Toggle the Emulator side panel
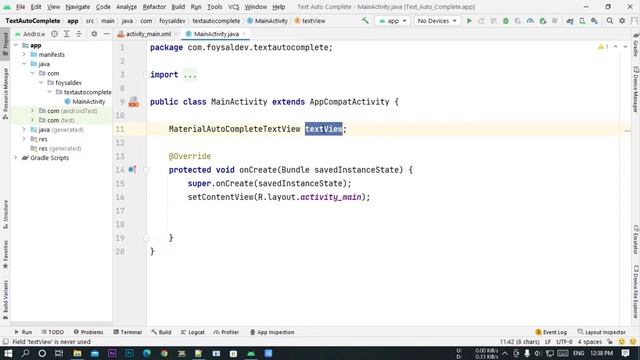 pyautogui.click(x=636, y=239)
